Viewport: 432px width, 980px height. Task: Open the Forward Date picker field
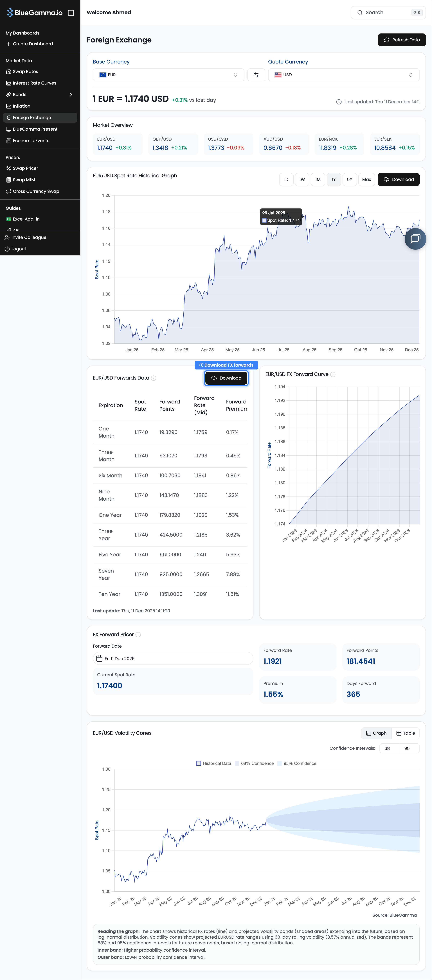(x=172, y=658)
